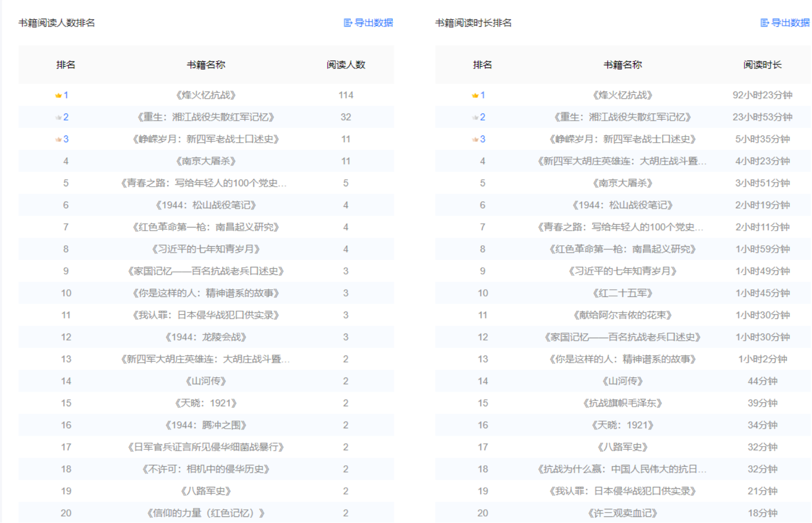Select 《红二十五军》 row in duration table
The height and width of the screenshot is (523, 812).
[622, 293]
